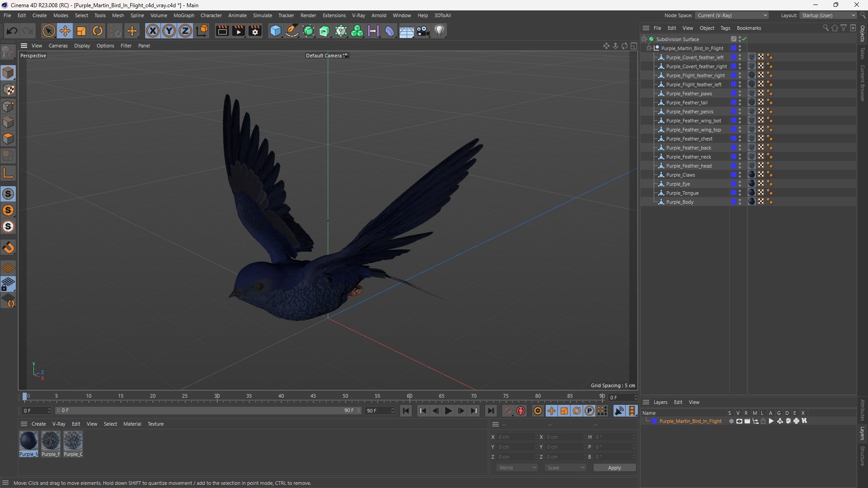Select the Scale tool
868x488 pixels.
point(81,31)
